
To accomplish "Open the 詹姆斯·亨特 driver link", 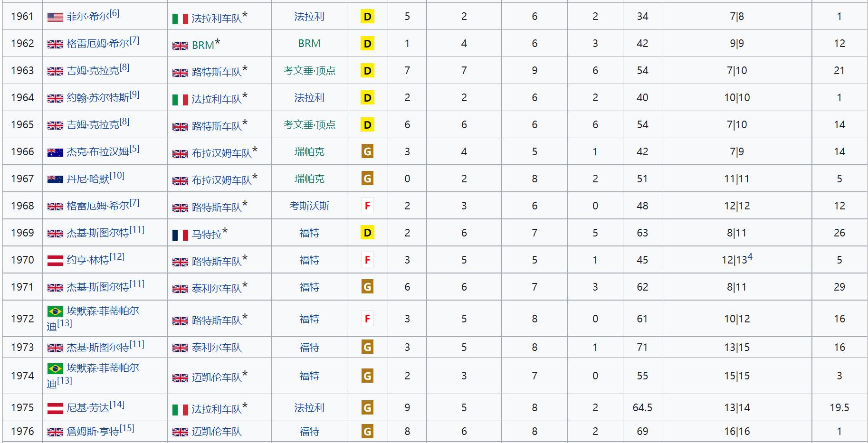I will [x=93, y=432].
